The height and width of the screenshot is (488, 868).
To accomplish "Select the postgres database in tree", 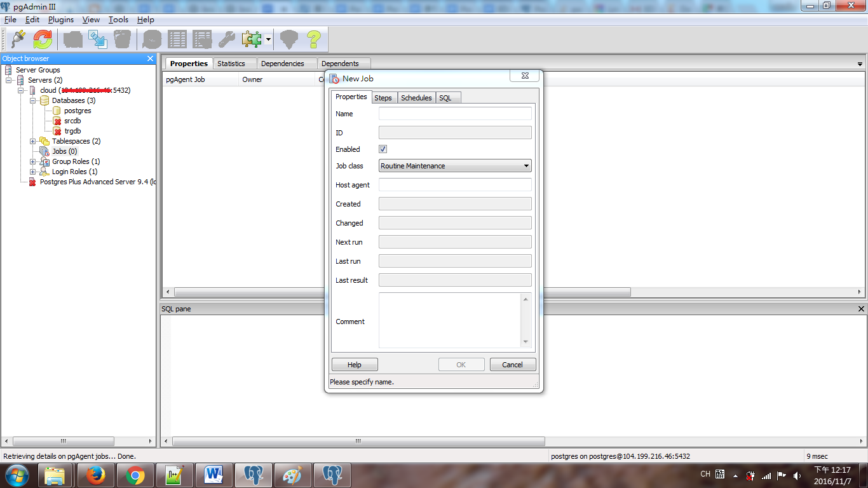I will (x=78, y=111).
